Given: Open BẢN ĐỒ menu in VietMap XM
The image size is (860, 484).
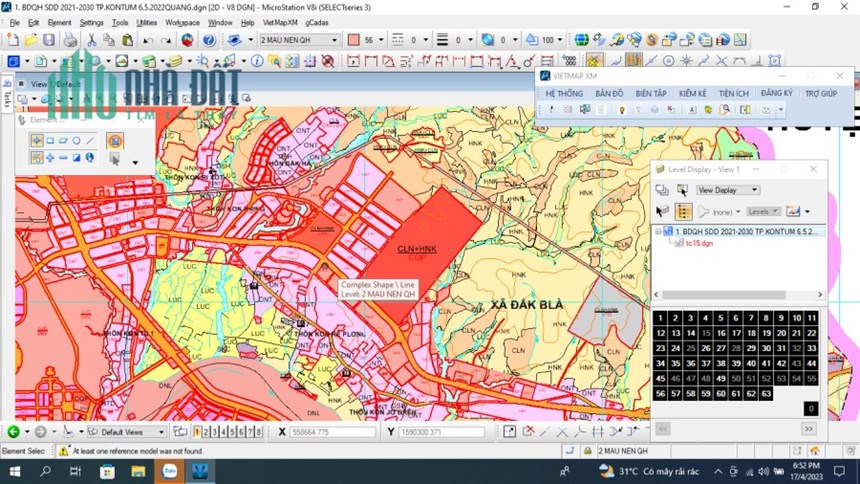Looking at the screenshot, I should (x=609, y=93).
